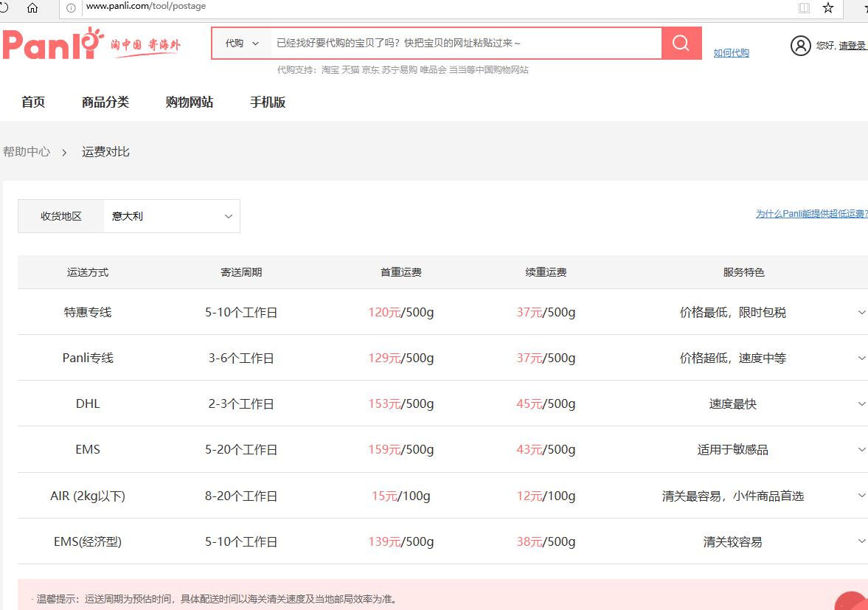Click the browser Home icon
The width and height of the screenshot is (868, 610).
tap(32, 10)
